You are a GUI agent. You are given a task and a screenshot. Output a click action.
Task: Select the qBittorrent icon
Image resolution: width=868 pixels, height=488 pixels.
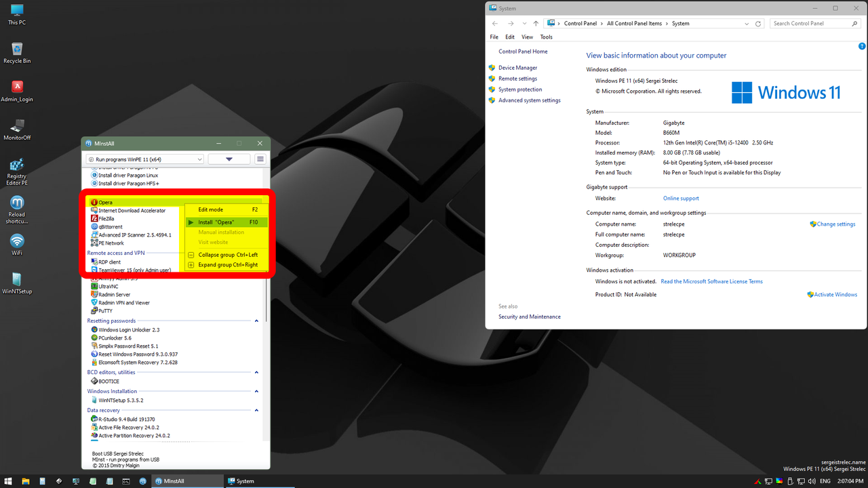(93, 226)
